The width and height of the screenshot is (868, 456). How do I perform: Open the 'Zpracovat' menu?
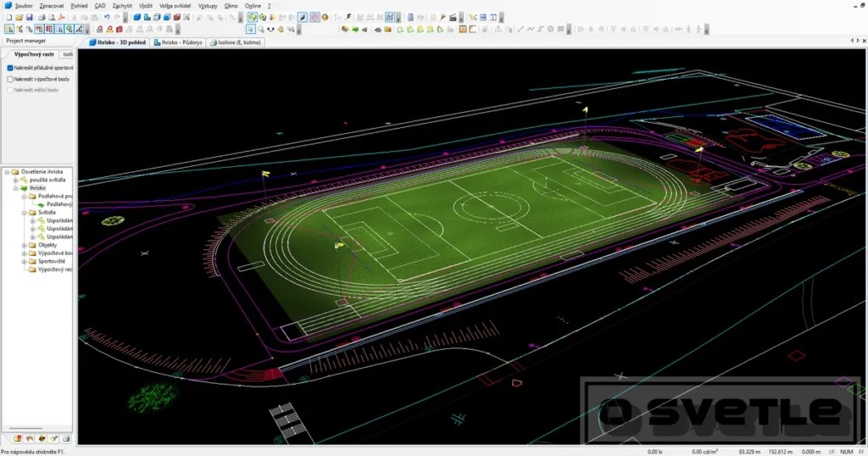click(x=52, y=6)
